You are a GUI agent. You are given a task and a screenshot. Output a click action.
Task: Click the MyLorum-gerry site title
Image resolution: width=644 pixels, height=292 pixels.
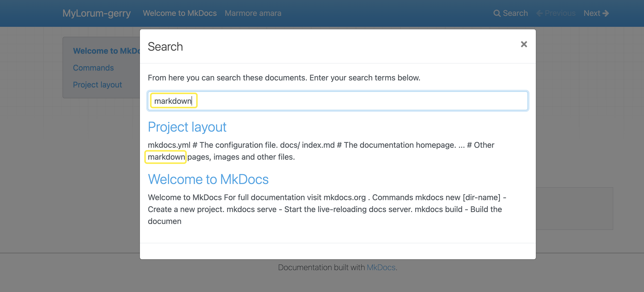97,13
